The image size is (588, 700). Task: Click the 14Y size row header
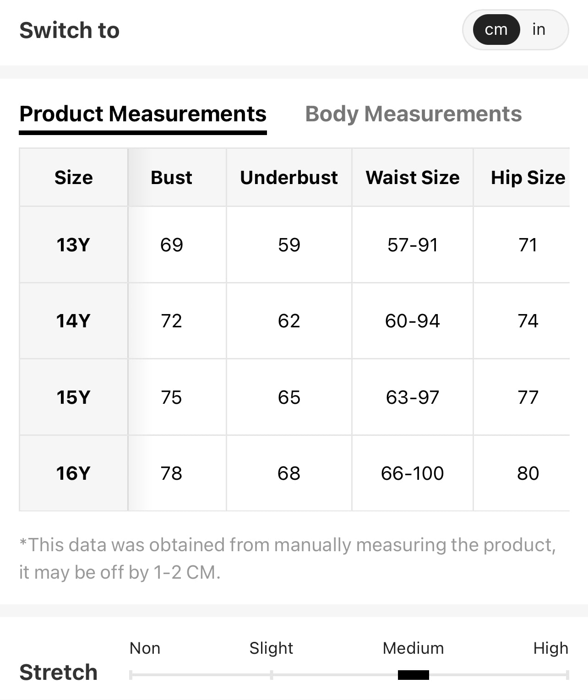[x=73, y=321]
